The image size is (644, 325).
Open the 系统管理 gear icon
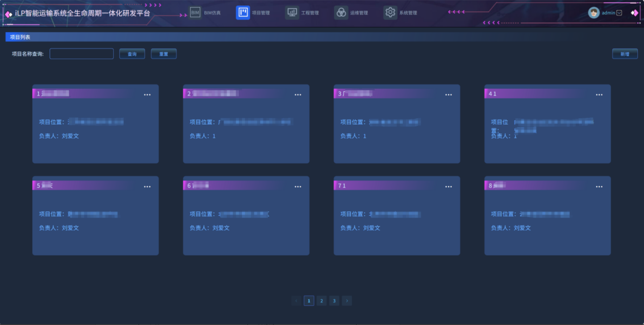pos(390,12)
